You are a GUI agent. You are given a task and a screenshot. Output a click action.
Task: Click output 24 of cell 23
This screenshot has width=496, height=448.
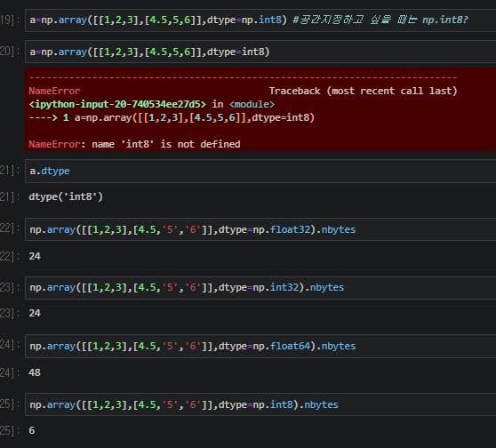point(35,313)
